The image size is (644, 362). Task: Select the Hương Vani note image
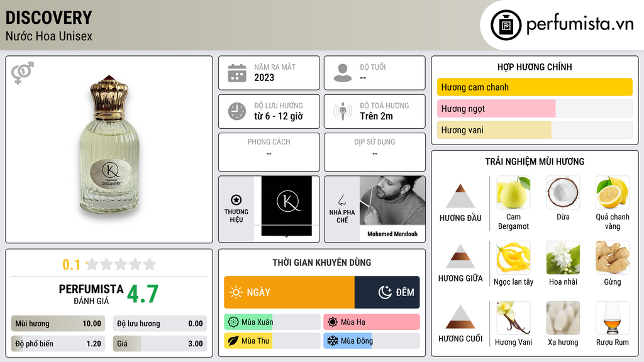coord(513,317)
